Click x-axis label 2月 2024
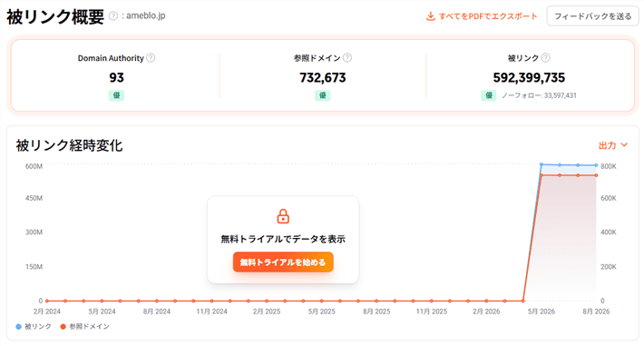Image resolution: width=644 pixels, height=346 pixels. pyautogui.click(x=47, y=311)
